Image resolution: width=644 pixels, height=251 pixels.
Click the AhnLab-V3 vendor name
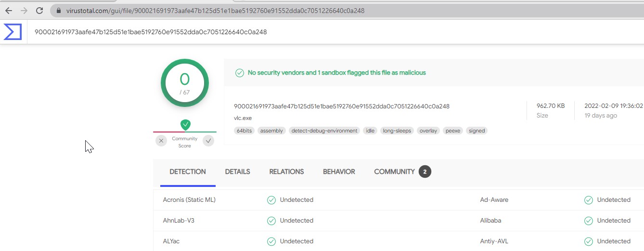[179, 221]
